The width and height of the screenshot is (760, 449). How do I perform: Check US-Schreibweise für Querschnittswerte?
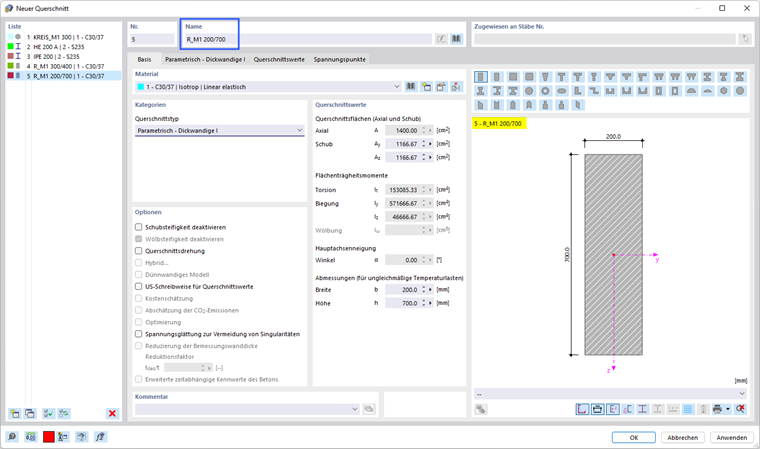click(139, 287)
